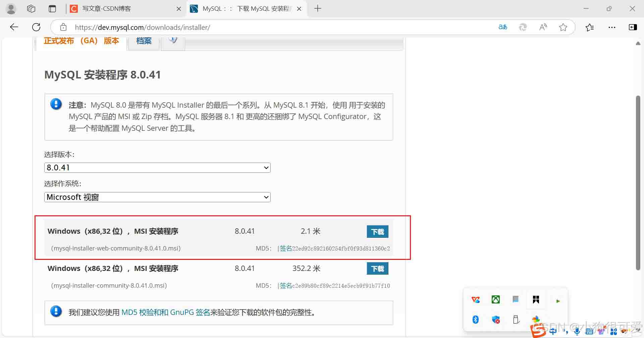Click the 352.2 米 file size text
The image size is (644, 338).
point(306,269)
